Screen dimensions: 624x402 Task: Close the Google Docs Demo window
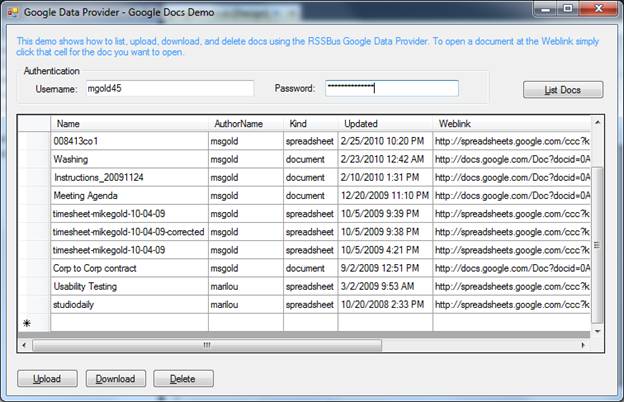click(x=599, y=9)
